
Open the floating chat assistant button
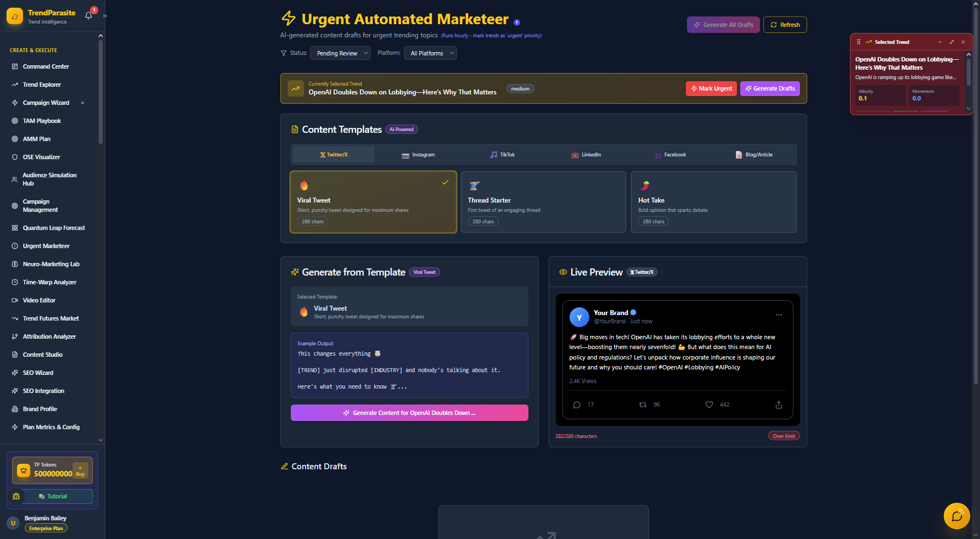[957, 516]
